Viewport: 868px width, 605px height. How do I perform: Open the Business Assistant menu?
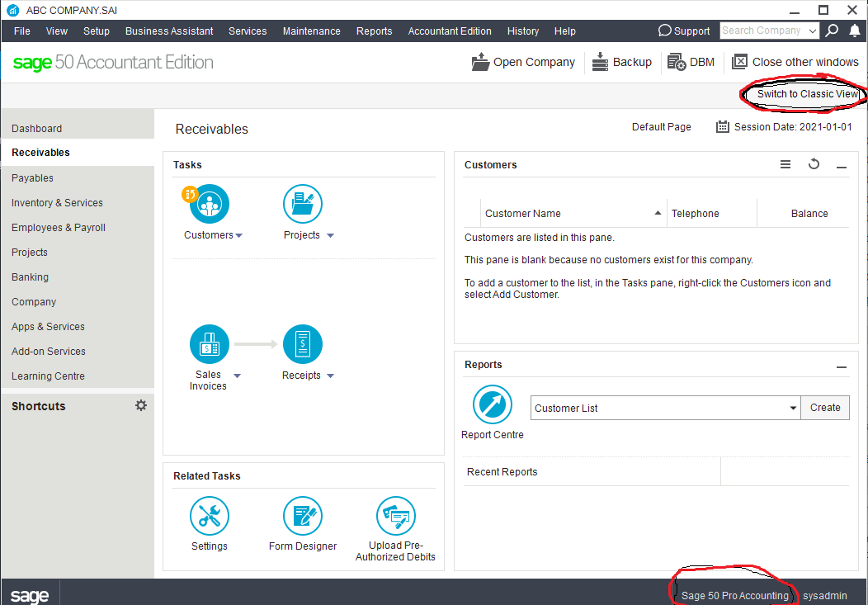pos(169,31)
